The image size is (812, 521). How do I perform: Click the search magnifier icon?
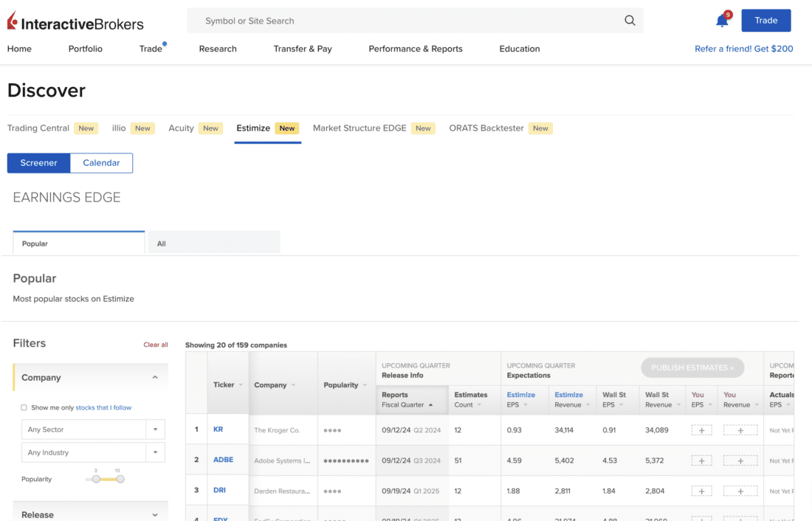pos(630,20)
